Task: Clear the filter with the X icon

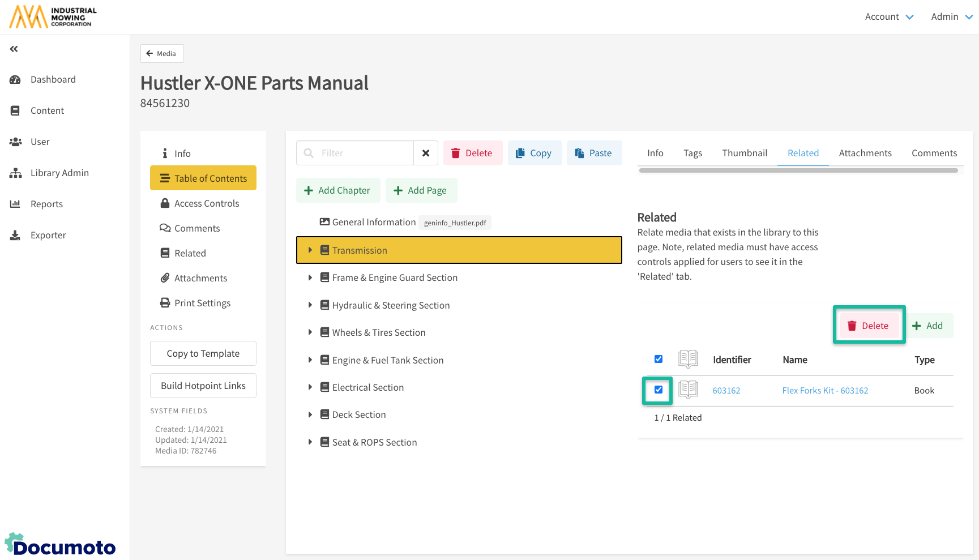Action: pyautogui.click(x=426, y=153)
